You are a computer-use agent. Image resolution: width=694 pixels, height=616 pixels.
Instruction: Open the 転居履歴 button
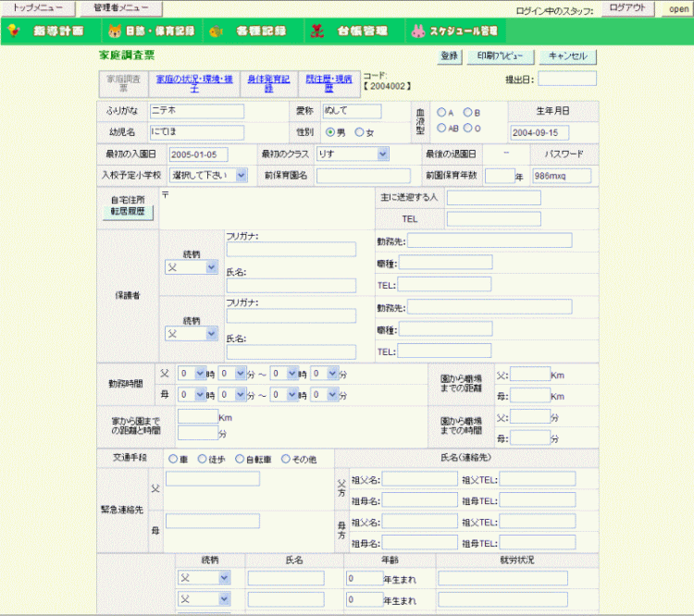coord(128,212)
